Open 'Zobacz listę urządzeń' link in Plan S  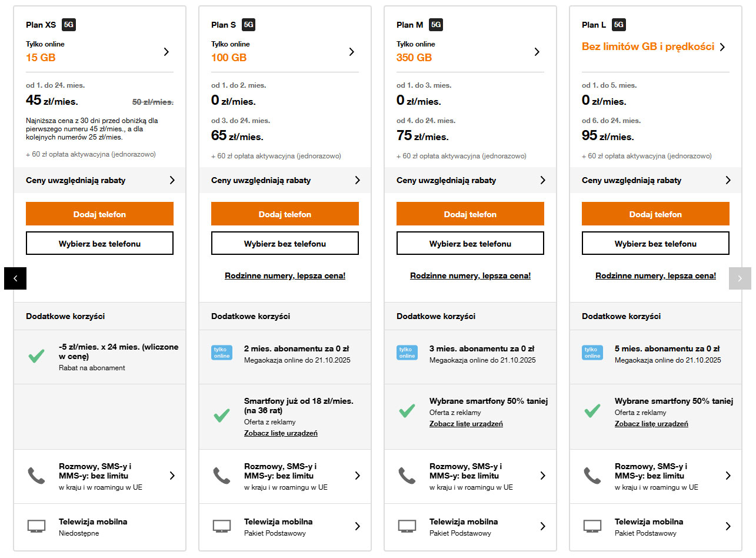tap(281, 433)
